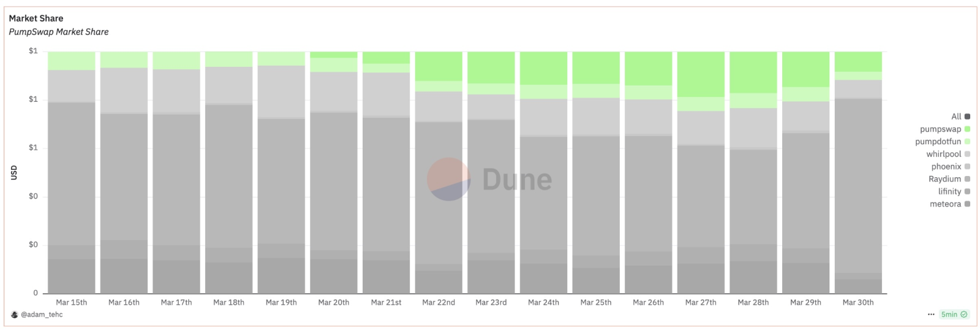980x330 pixels.
Task: Click the Mar 27th bar's green pumpswap segment
Action: click(x=701, y=74)
